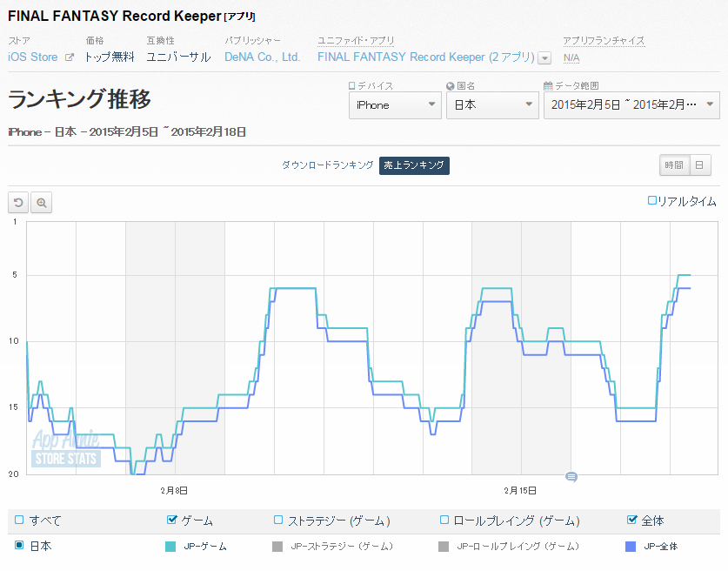Open the date range dropdown
This screenshot has height=571, width=728.
[631, 105]
